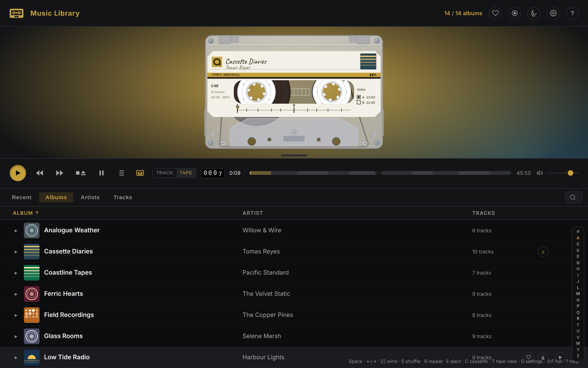Expand the Cassette Diaries album row
This screenshot has width=588, height=368.
pos(16,252)
